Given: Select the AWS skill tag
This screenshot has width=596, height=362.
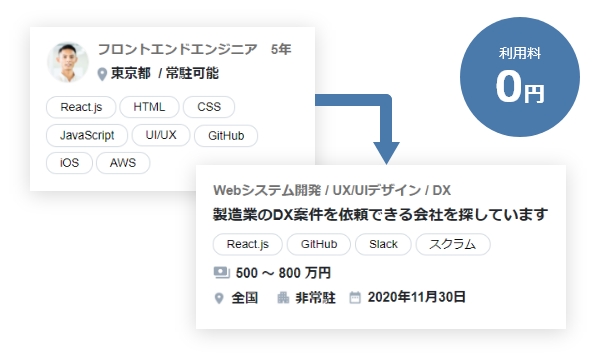Looking at the screenshot, I should point(123,163).
